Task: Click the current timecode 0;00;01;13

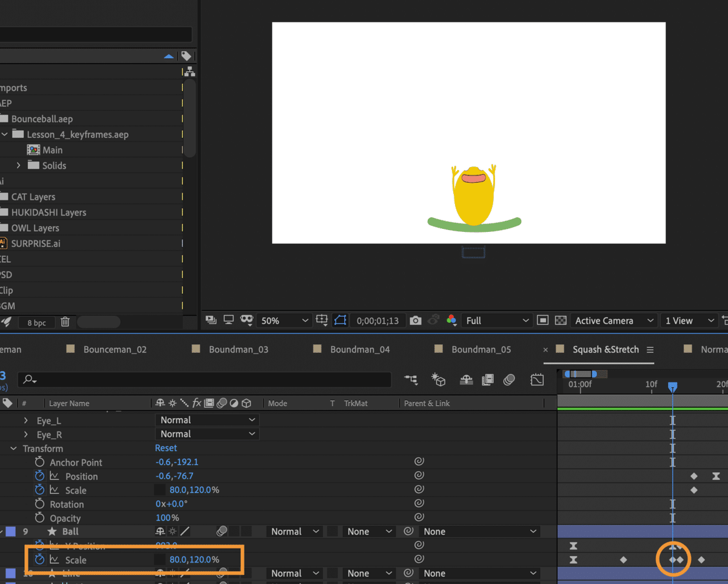Action: 377,321
